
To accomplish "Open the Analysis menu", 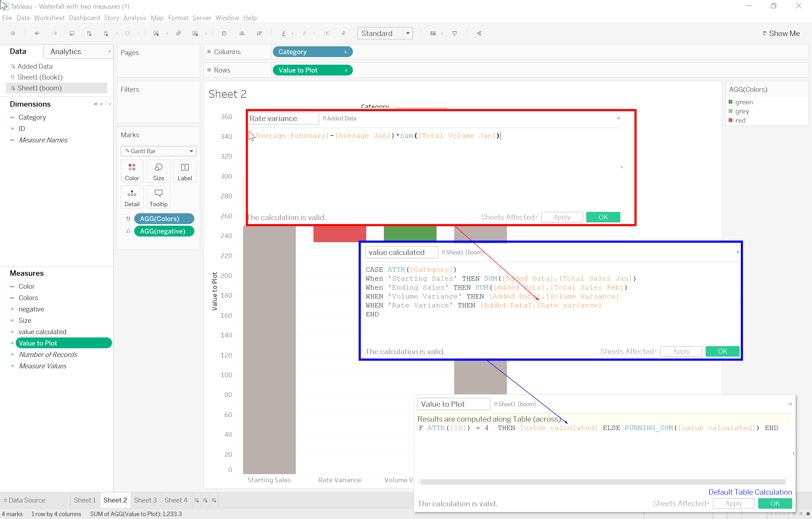I will (135, 18).
